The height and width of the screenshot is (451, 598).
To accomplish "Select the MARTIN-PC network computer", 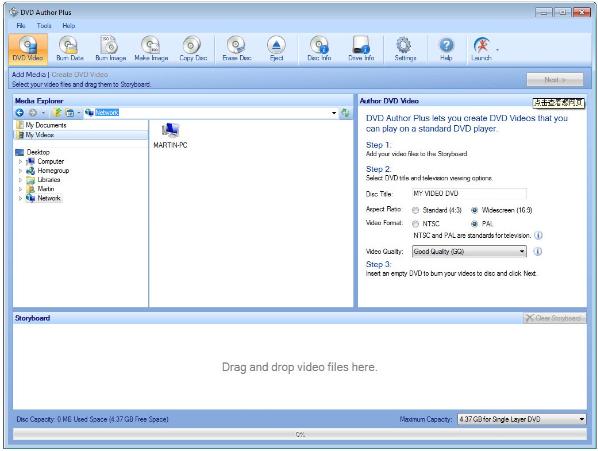I will point(170,136).
